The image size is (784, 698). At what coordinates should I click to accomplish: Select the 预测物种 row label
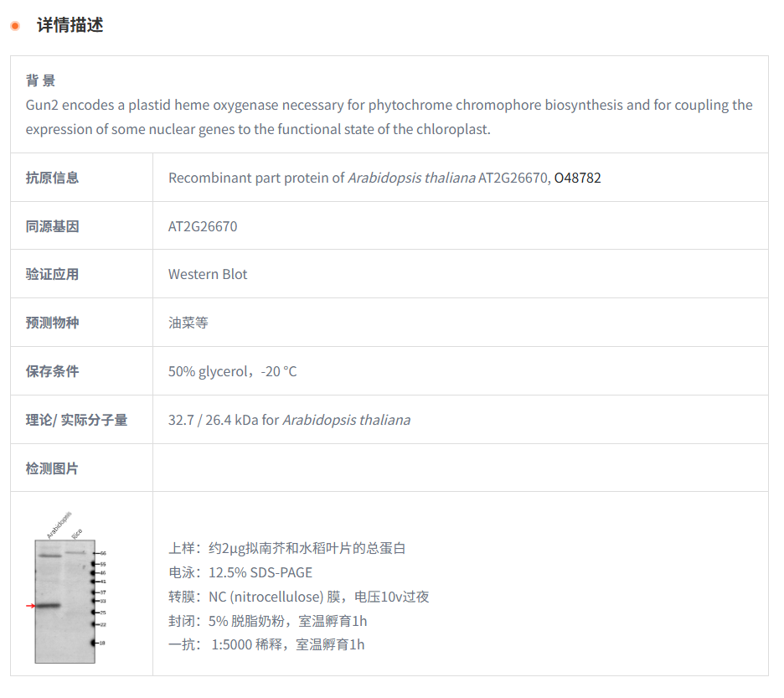(x=52, y=323)
